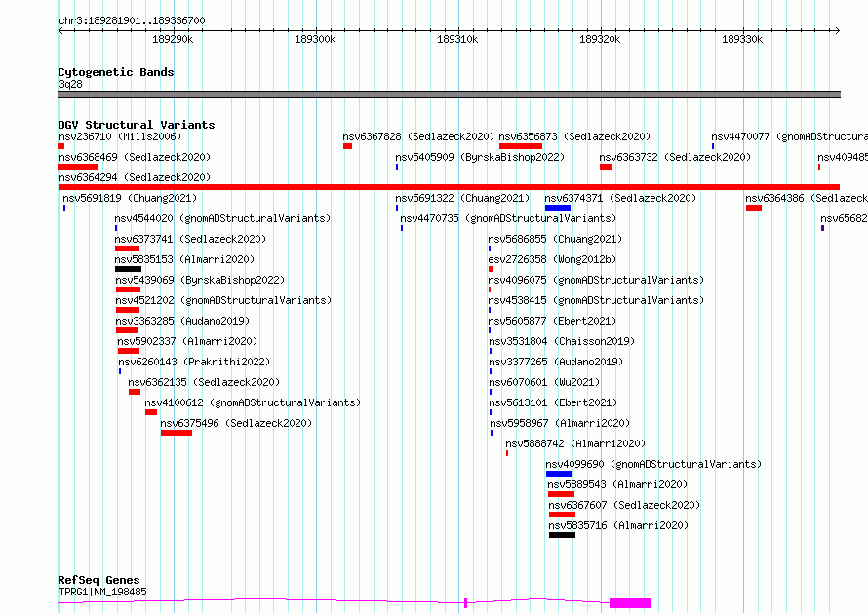Open nsv4470735 (gnomADStructuralVariants) variant

click(508, 218)
